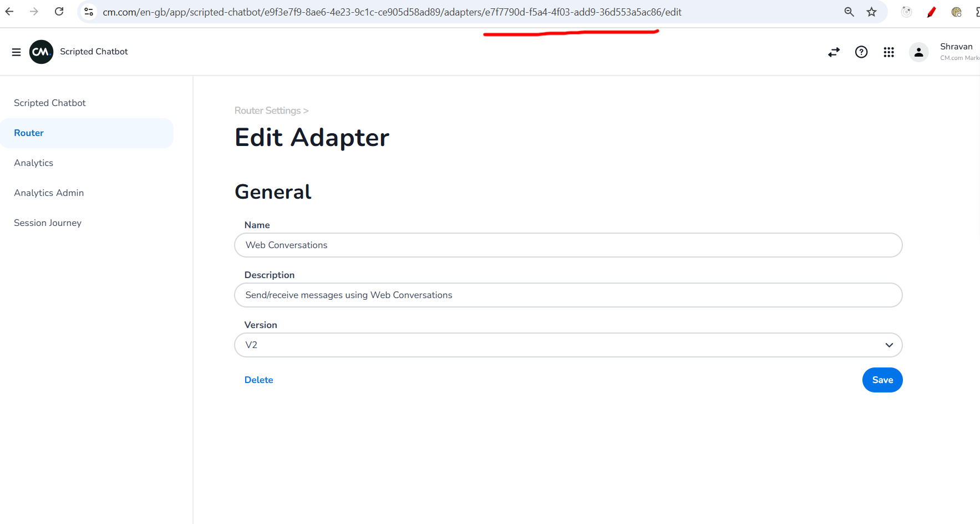Go to Router Settings breadcrumb

267,110
